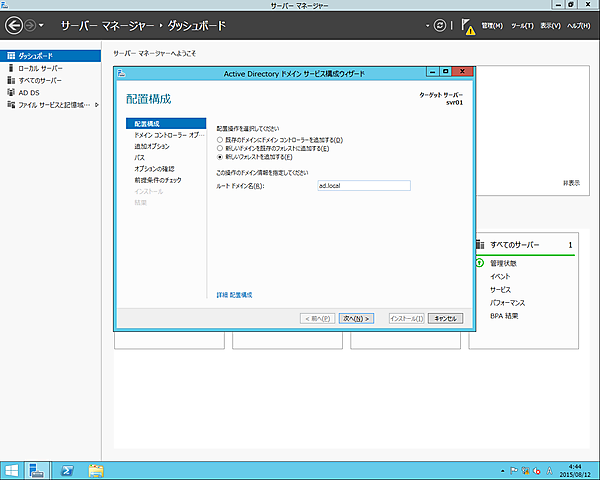The image size is (600, 480).
Task: Open the 表示(V) menu
Action: click(x=550, y=26)
